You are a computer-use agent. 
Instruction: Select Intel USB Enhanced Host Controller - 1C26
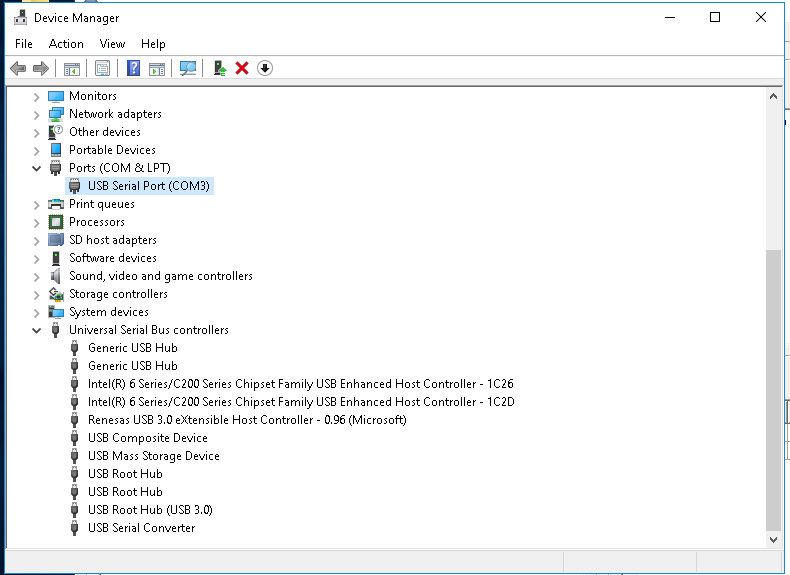click(300, 384)
